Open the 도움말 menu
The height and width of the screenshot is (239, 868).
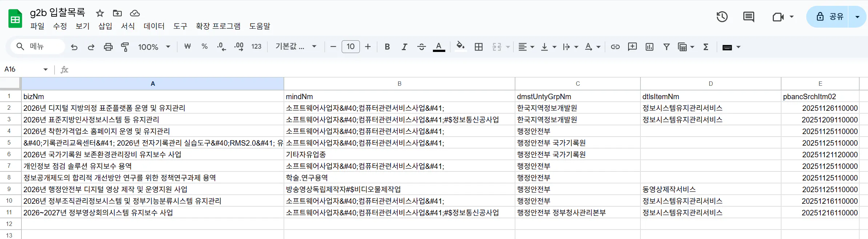pyautogui.click(x=260, y=26)
